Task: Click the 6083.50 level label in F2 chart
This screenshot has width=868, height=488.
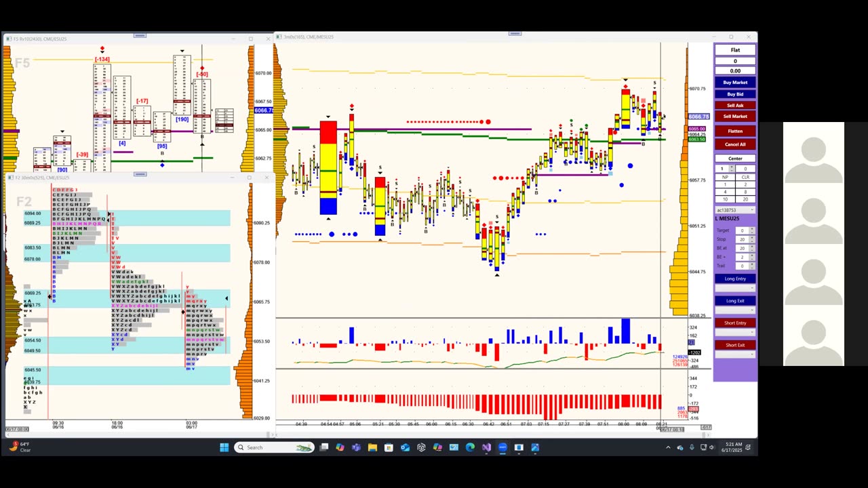Action: (33, 248)
